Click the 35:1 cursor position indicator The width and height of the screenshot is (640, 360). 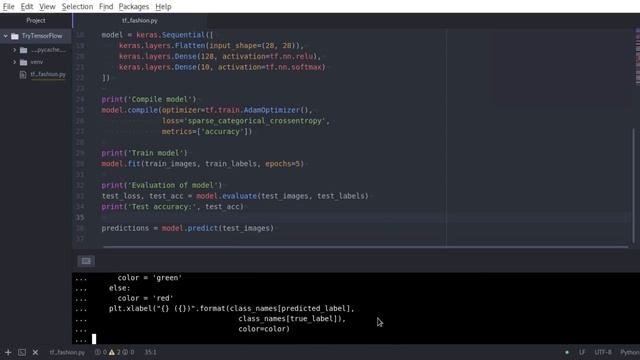(x=150, y=352)
